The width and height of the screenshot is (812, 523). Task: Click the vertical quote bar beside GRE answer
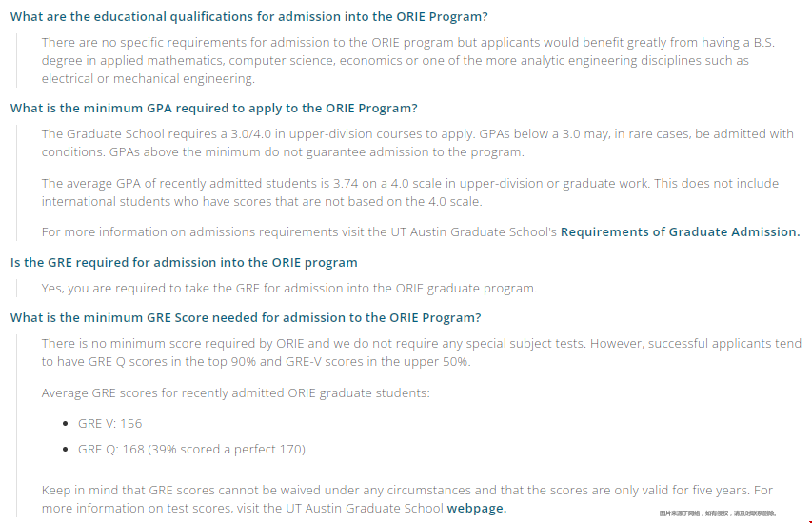pyautogui.click(x=16, y=288)
